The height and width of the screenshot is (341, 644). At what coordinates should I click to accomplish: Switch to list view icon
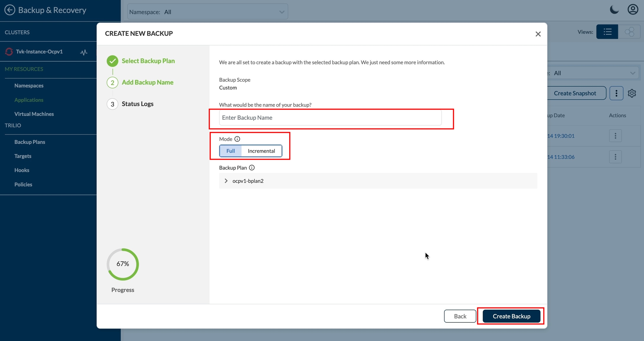coord(607,32)
